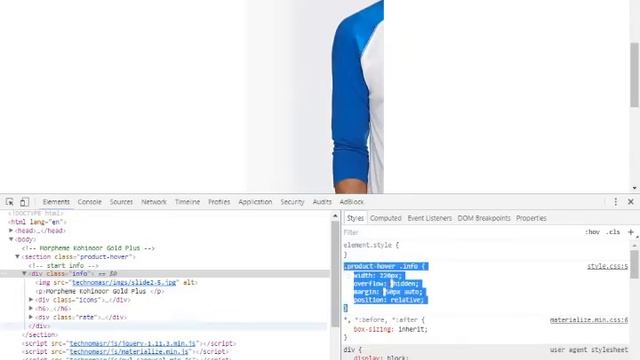Select the start info comment line

tap(63, 266)
